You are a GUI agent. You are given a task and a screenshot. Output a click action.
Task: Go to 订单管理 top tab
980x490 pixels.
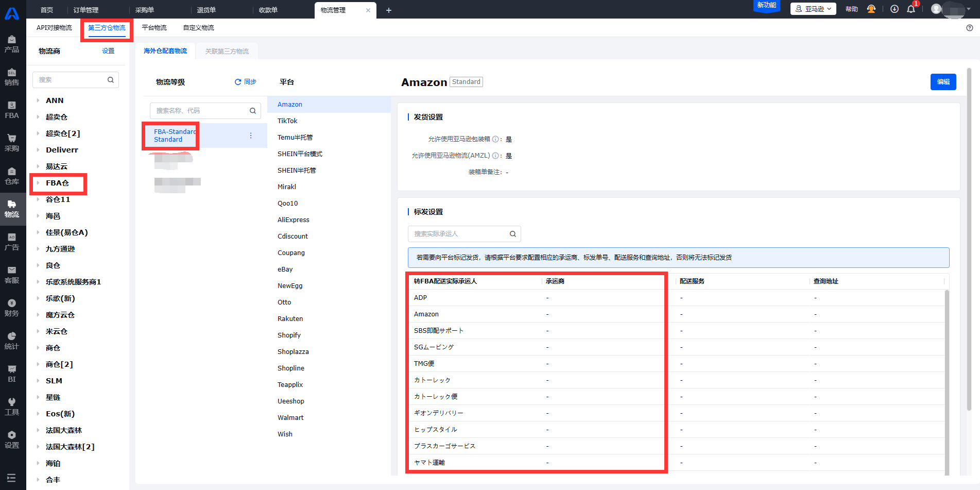86,10
